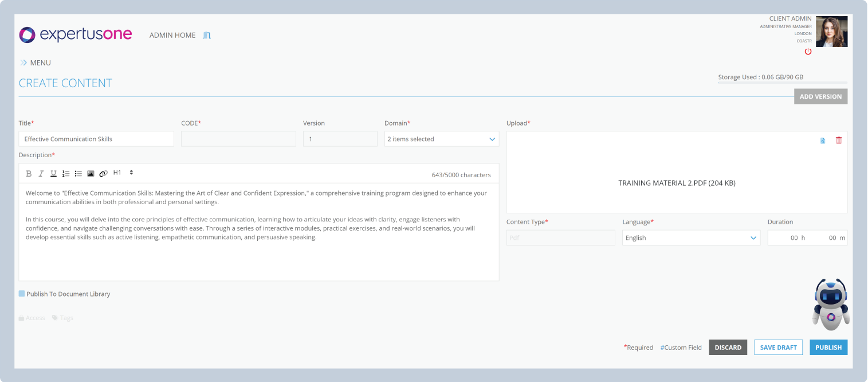Click the Title input field
This screenshot has height=382, width=868.
click(96, 139)
